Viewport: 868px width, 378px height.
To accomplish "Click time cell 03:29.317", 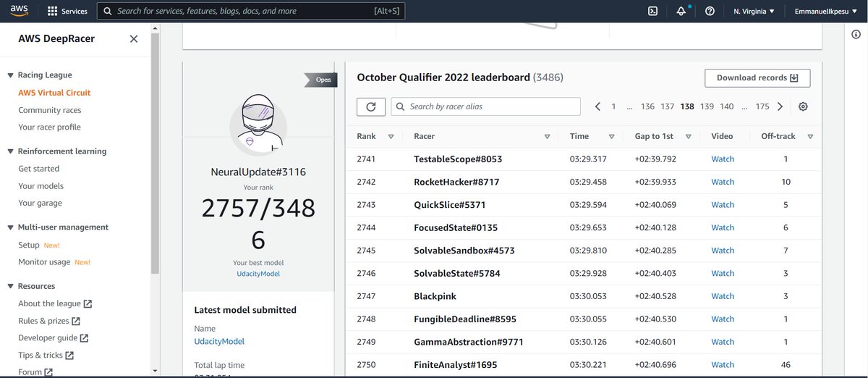I will click(588, 159).
